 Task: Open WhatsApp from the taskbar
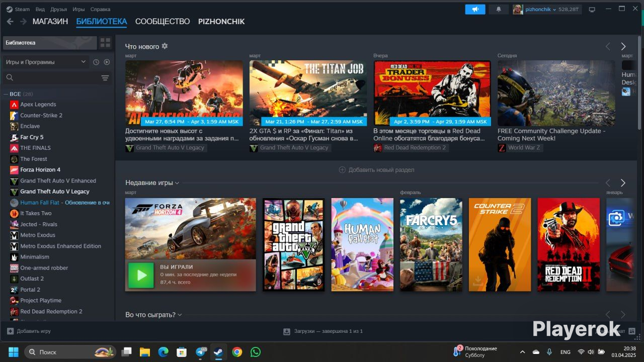(x=256, y=352)
